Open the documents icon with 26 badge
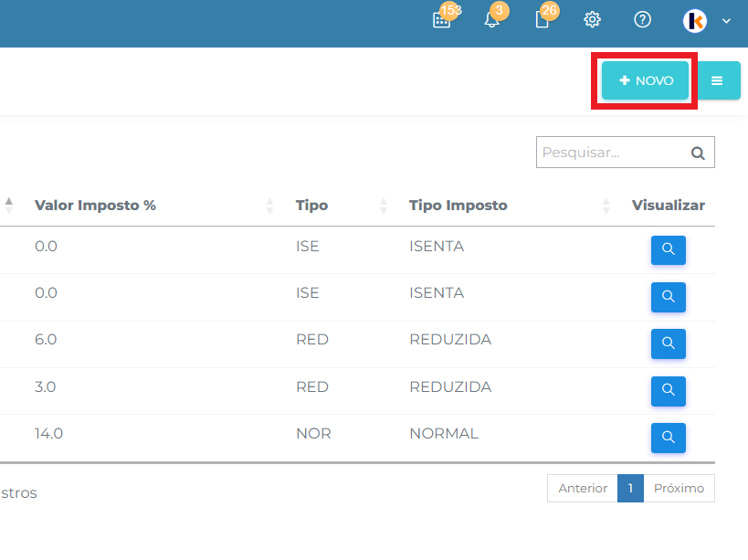This screenshot has height=560, width=748. pyautogui.click(x=542, y=20)
